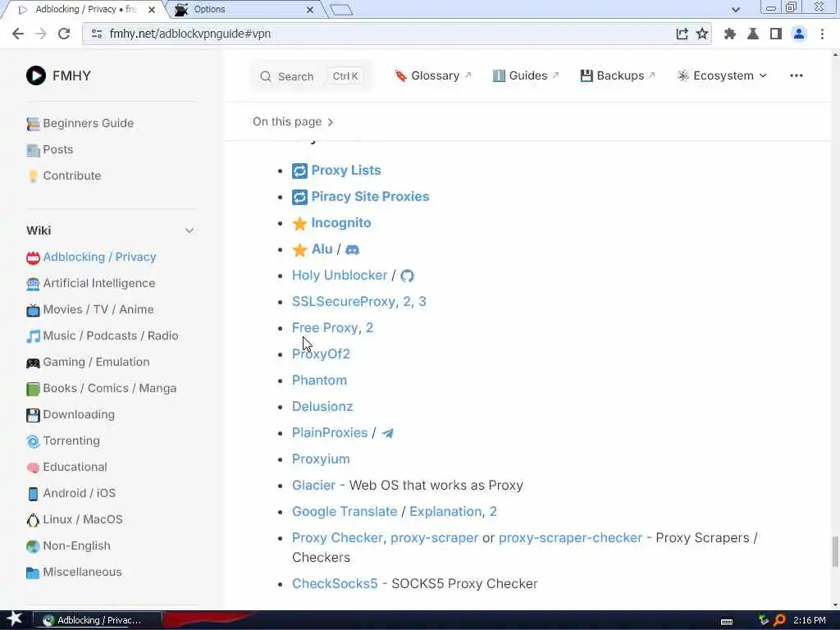Screen dimensions: 840x630
Task: Open Beginners Guide in sidebar
Action: (x=80, y=123)
